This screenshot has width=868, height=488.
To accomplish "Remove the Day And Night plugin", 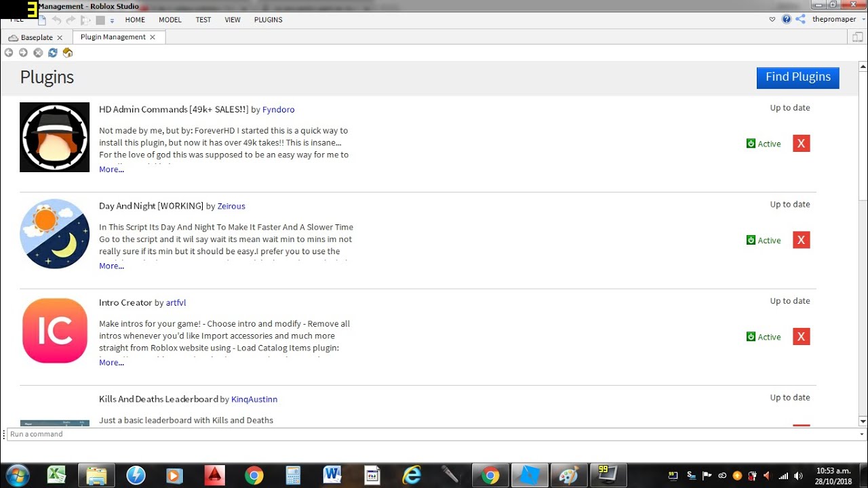I will coord(802,240).
